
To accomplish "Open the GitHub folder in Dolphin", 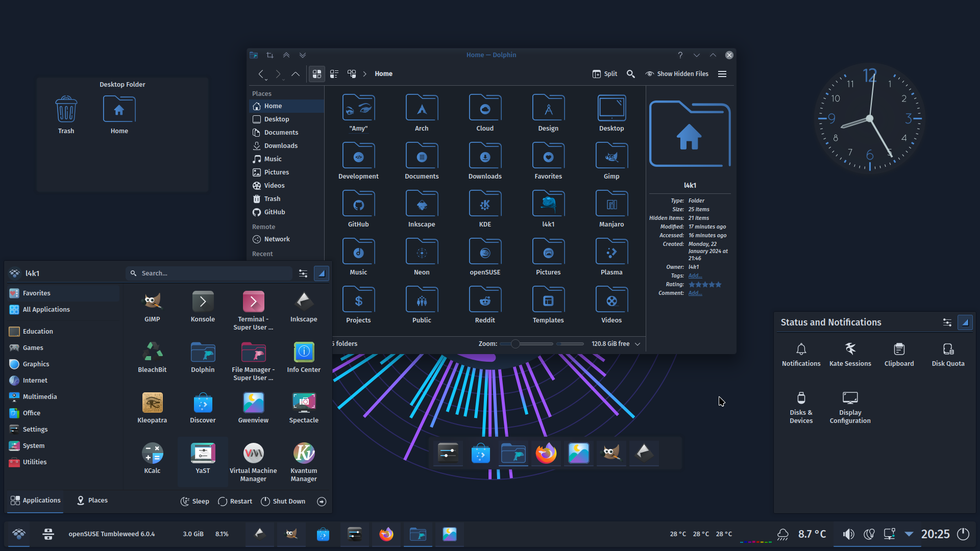I will coord(358,209).
